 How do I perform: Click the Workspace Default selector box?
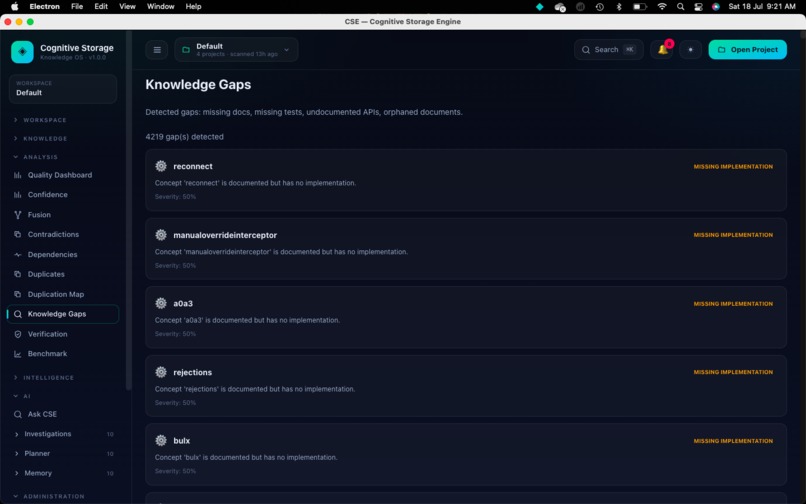click(x=63, y=88)
